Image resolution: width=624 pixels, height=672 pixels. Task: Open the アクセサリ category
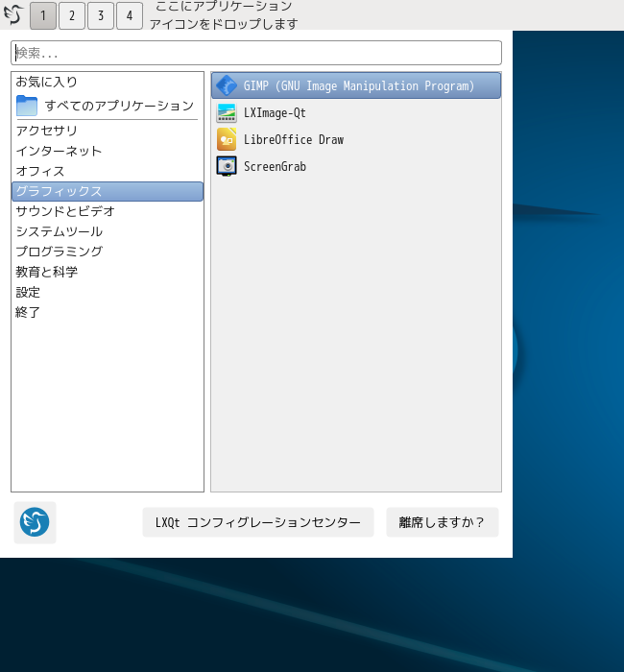108,131
